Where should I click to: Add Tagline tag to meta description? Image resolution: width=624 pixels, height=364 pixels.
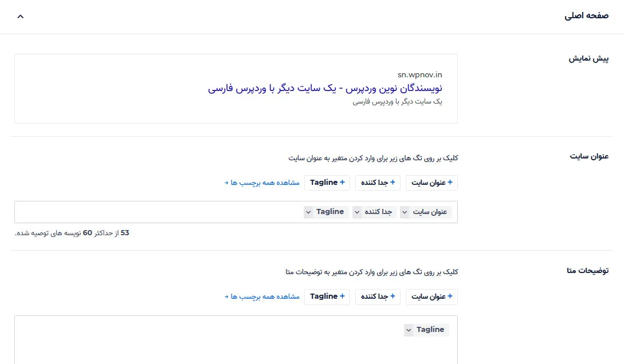(x=327, y=297)
